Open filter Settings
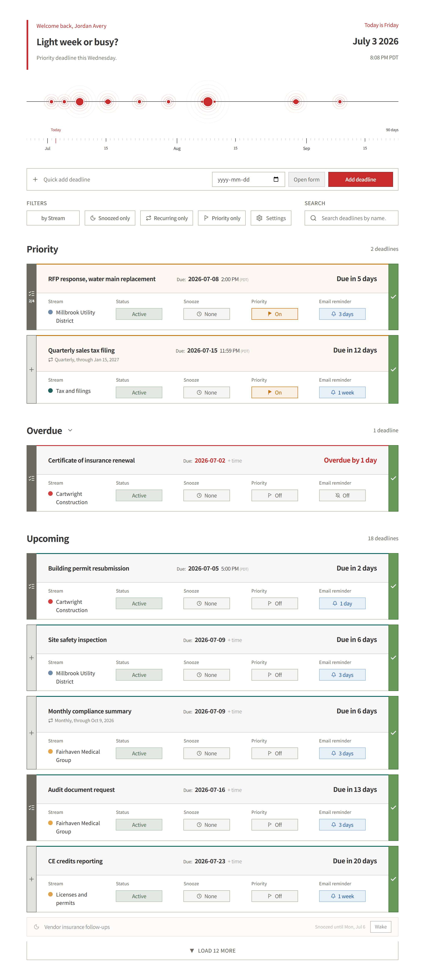This screenshot has height=980, width=425. click(x=271, y=218)
